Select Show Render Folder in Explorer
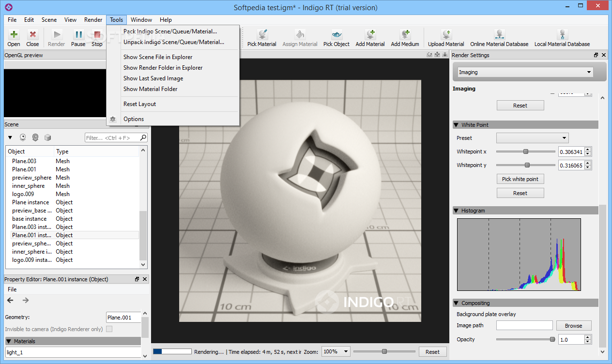The height and width of the screenshot is (364, 612). 163,68
